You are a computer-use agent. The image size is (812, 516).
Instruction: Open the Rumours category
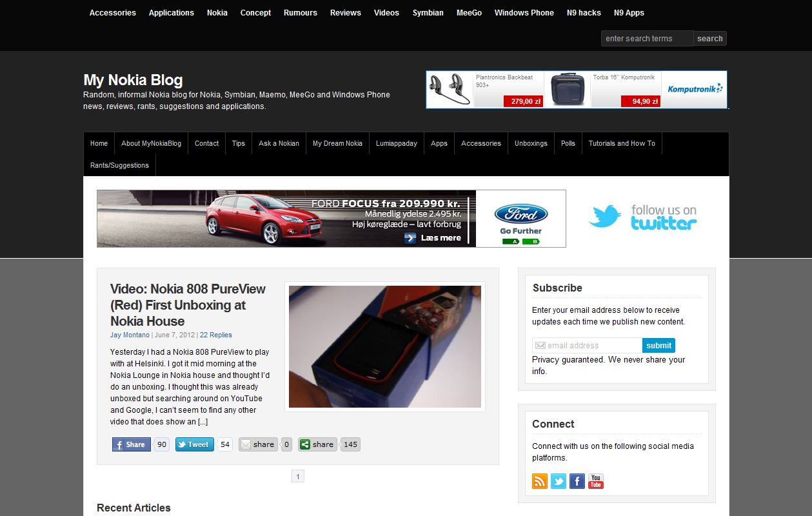pyautogui.click(x=301, y=13)
